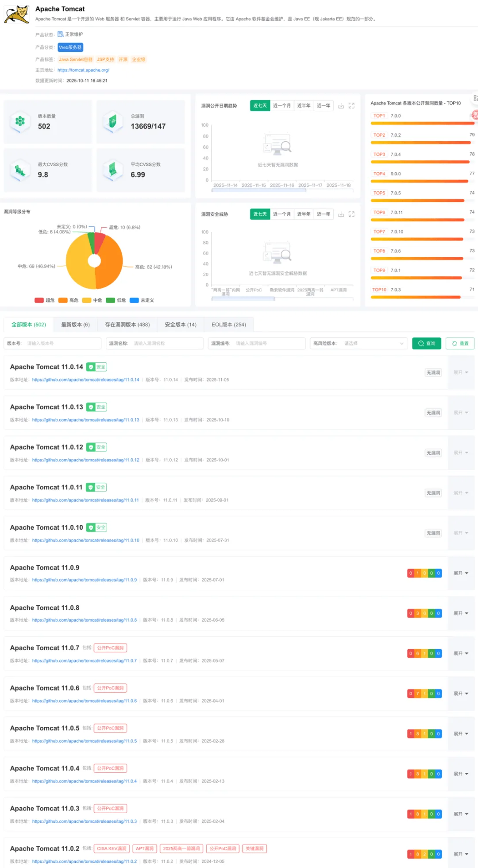
Task: Switch to 全部版本 (502) tab
Action: pos(29,325)
